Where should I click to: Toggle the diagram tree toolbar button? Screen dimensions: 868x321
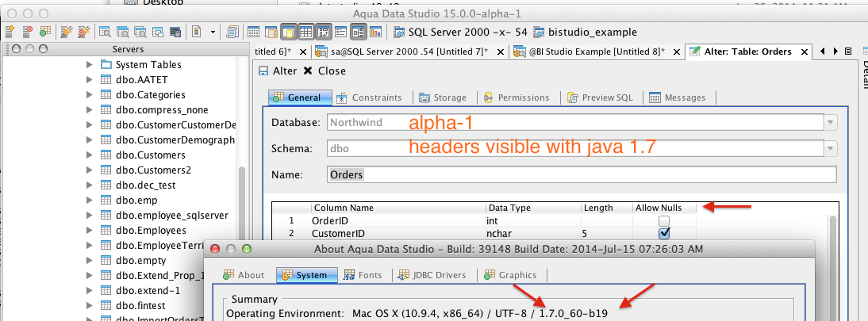tap(358, 32)
